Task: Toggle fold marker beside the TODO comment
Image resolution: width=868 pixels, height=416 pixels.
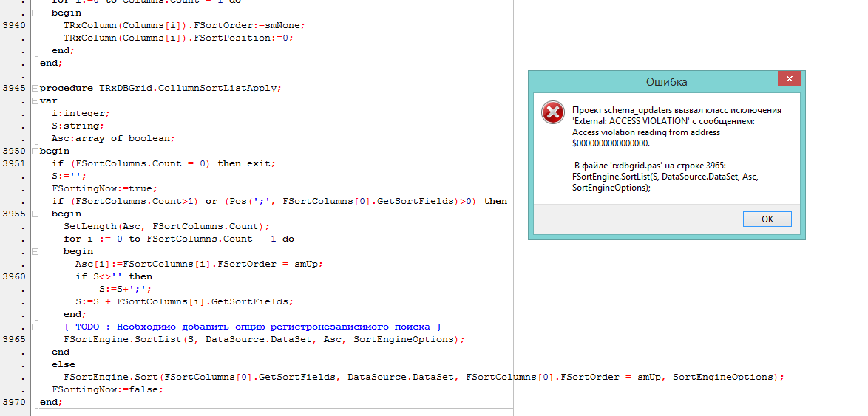Action: point(34,327)
